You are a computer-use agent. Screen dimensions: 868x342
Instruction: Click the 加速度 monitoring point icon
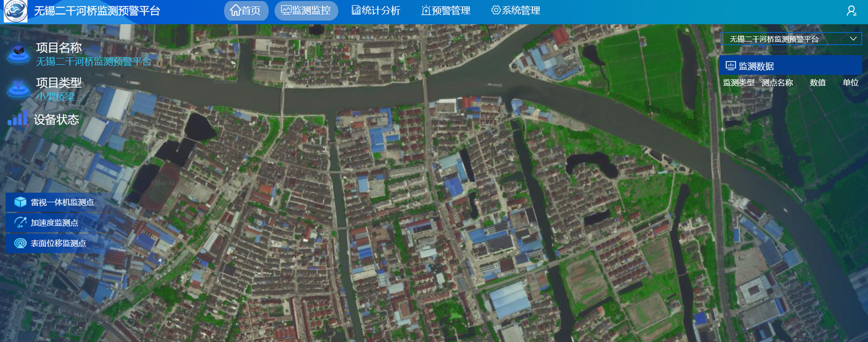[20, 222]
